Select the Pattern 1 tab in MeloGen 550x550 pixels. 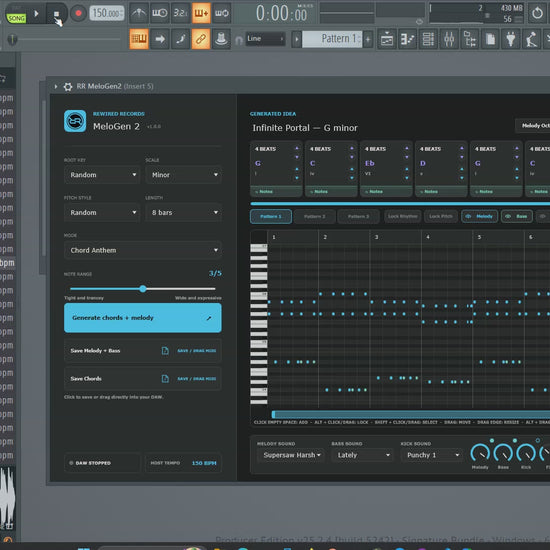(271, 216)
